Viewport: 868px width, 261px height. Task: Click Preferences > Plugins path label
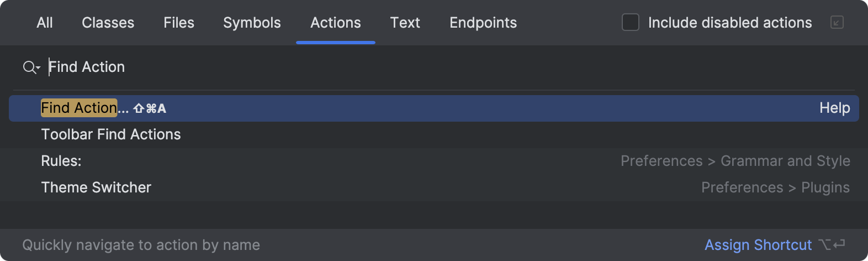(x=775, y=187)
